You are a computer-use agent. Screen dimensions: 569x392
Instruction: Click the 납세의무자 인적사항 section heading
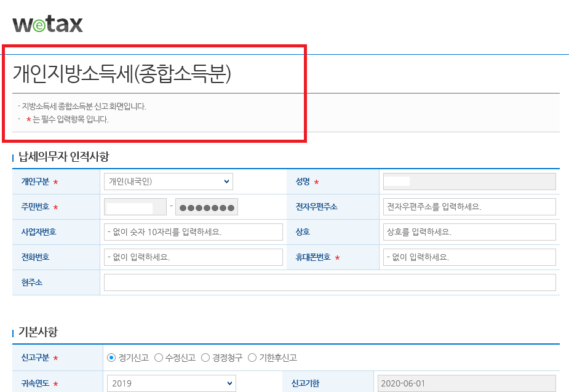point(63,157)
